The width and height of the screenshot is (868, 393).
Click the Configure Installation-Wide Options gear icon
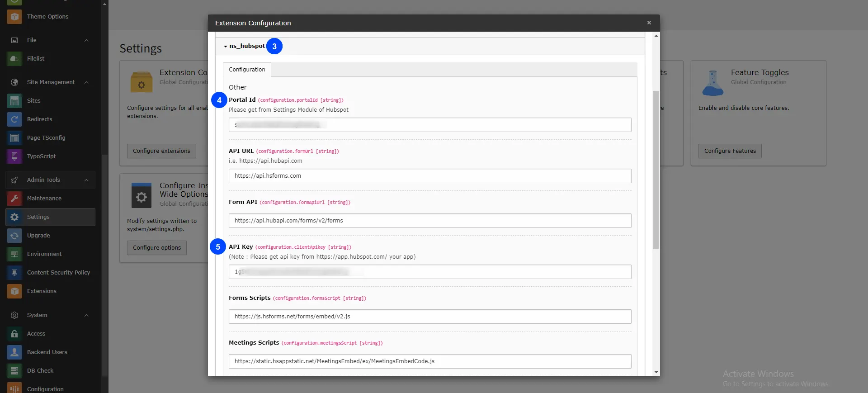[142, 195]
